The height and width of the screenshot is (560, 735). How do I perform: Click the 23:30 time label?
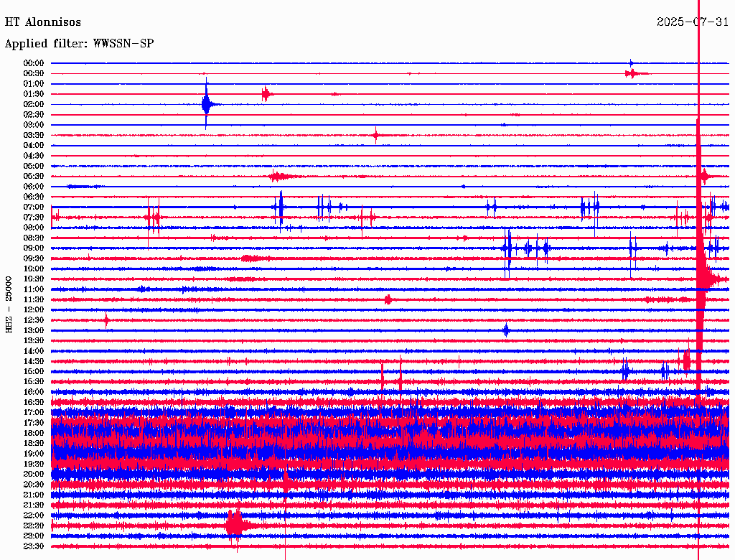pyautogui.click(x=34, y=546)
